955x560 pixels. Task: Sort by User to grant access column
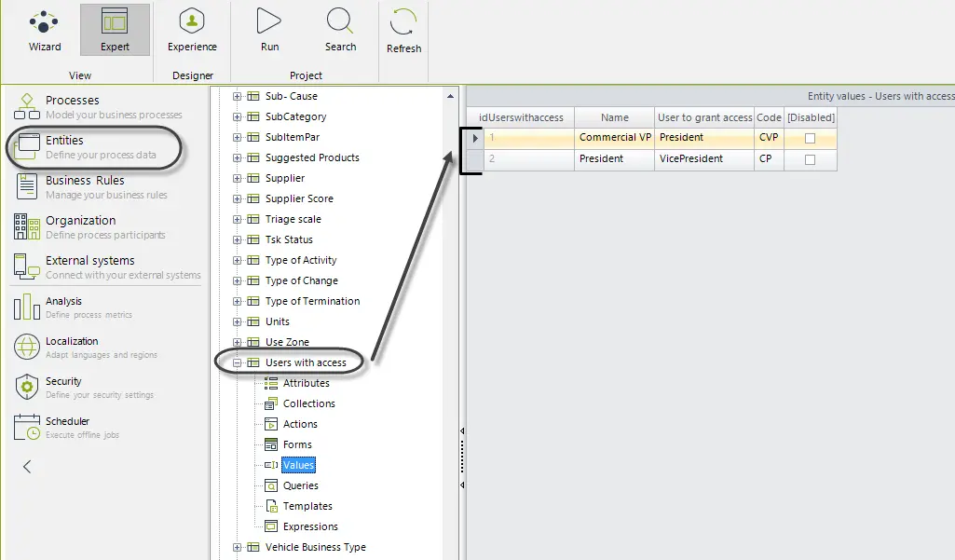(x=704, y=117)
